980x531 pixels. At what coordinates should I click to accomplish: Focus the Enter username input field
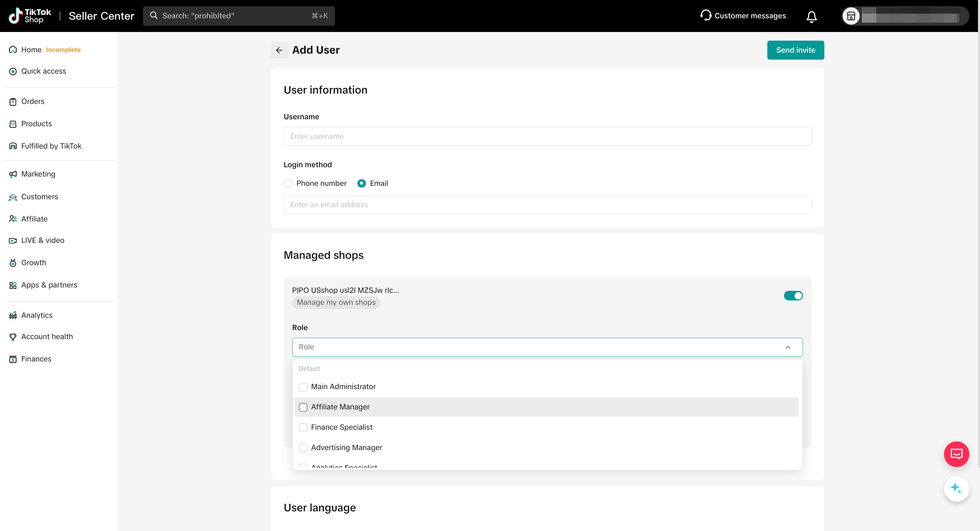pyautogui.click(x=547, y=137)
